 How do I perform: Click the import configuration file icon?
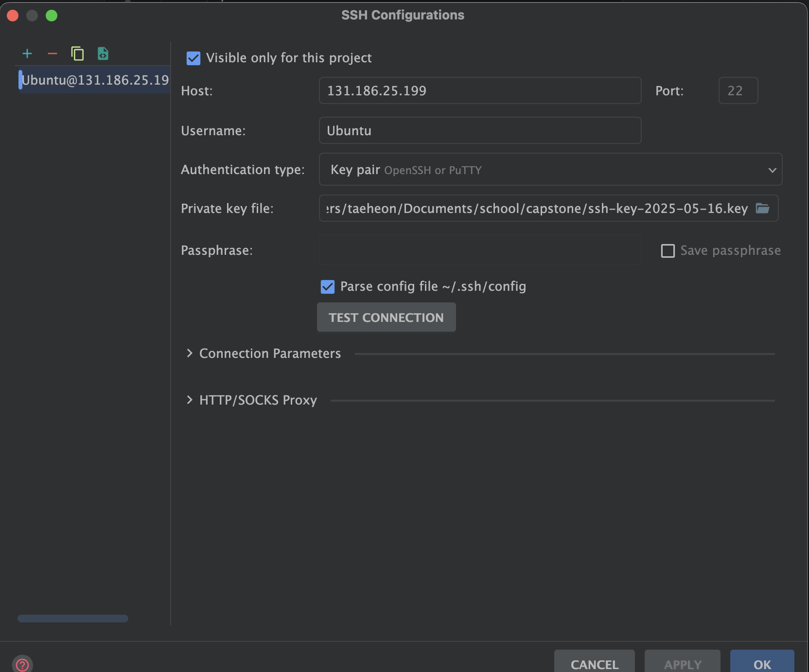coord(103,53)
